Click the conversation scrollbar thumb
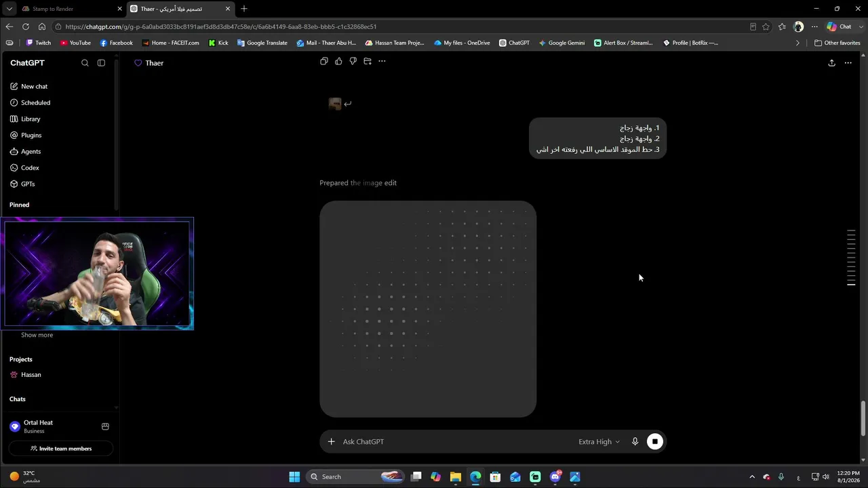 [x=863, y=419]
